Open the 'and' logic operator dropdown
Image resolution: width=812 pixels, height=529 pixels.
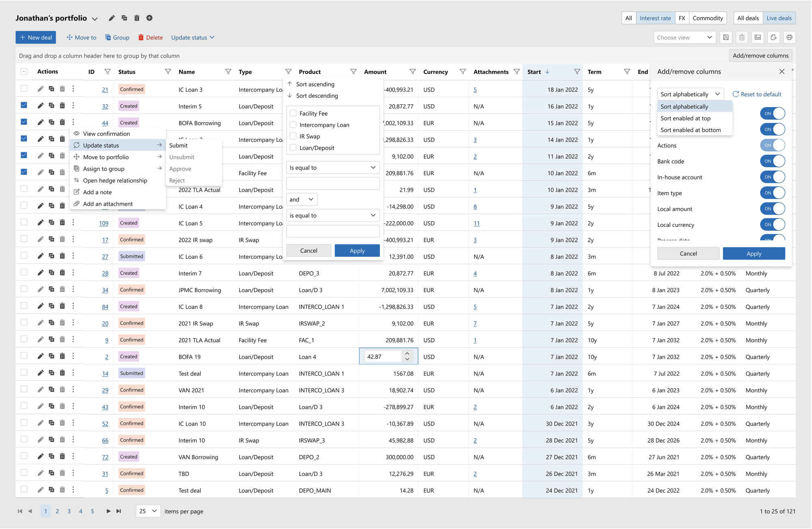(x=301, y=199)
